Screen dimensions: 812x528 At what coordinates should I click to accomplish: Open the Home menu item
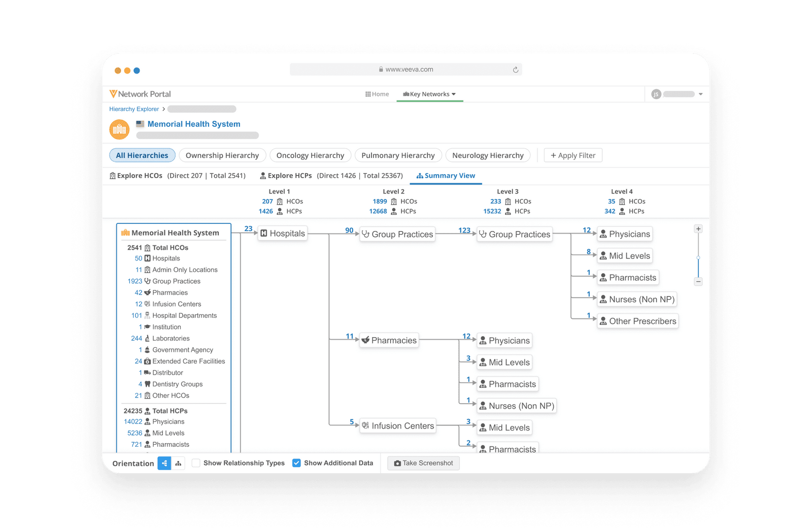377,94
